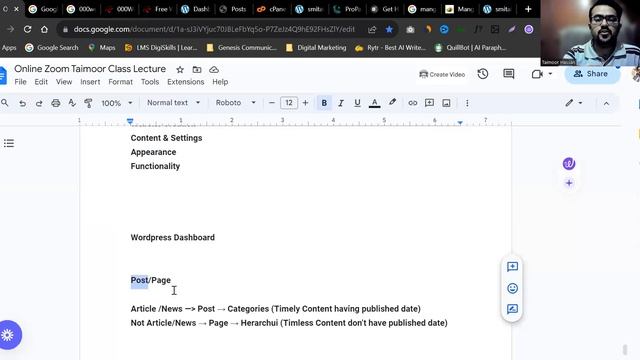View the cloud save status
The height and width of the screenshot is (360, 640).
tap(214, 70)
